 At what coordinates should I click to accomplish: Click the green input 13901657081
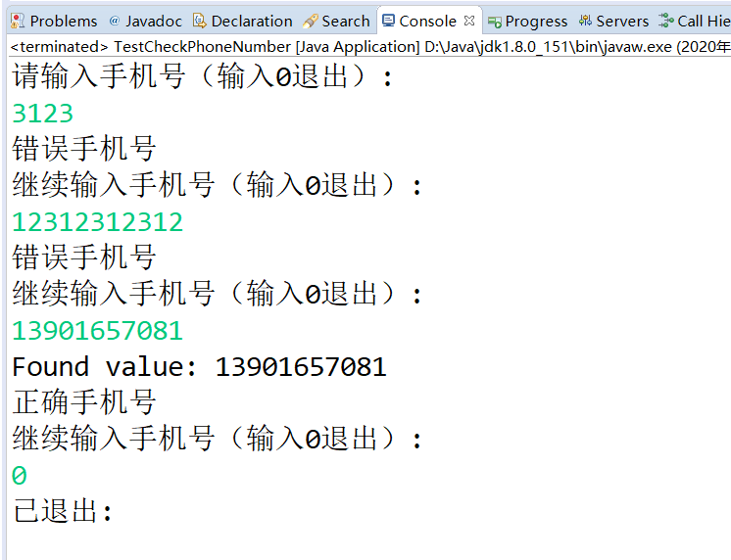click(x=97, y=331)
